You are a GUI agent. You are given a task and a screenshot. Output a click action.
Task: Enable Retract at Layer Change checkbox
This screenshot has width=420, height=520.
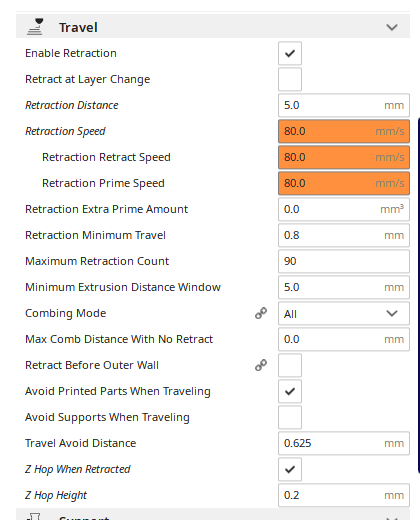tap(290, 79)
